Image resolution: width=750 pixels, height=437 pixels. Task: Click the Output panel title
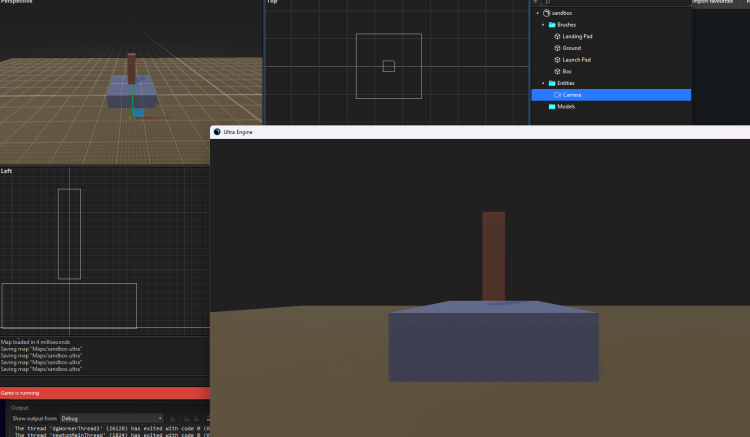[20, 408]
